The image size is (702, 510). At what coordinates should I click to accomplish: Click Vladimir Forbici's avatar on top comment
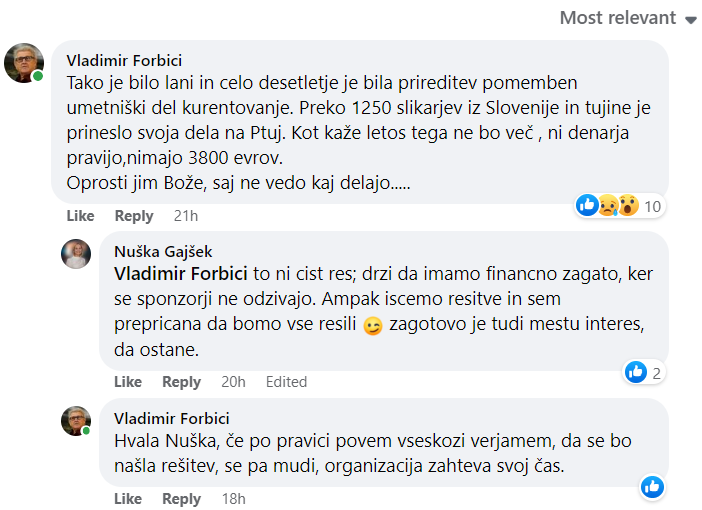point(24,63)
